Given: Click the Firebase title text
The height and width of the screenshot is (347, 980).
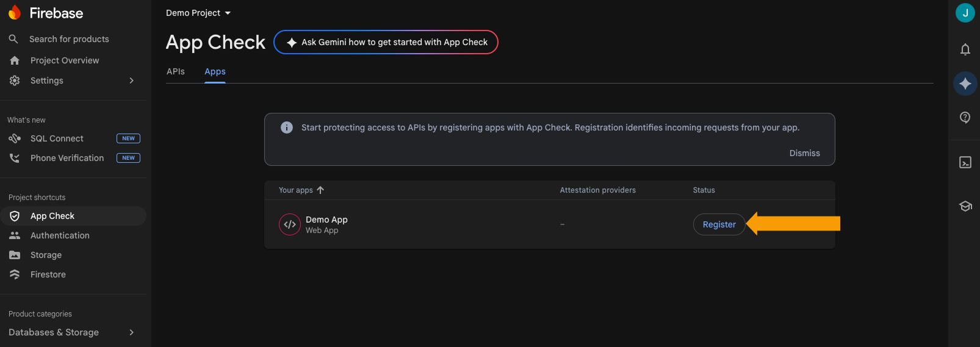Looking at the screenshot, I should (x=56, y=13).
